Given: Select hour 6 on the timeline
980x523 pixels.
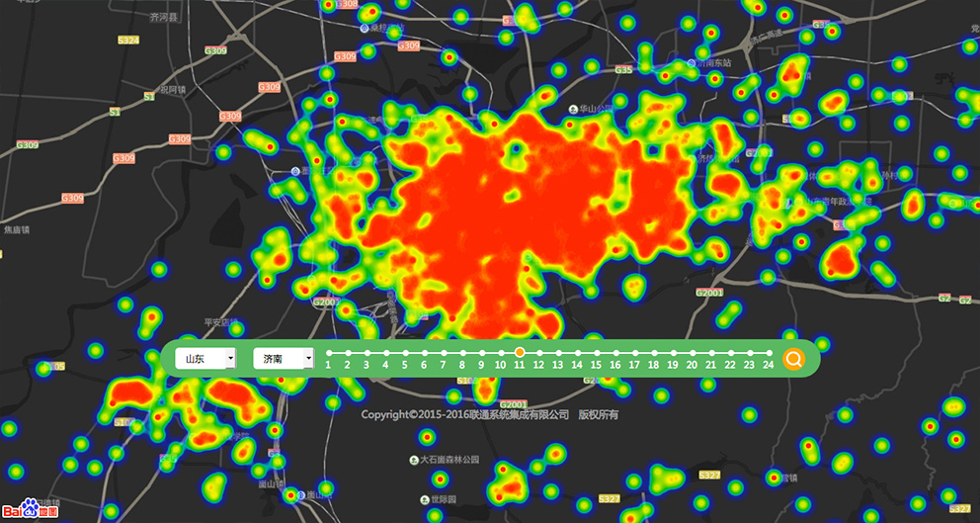Looking at the screenshot, I should (424, 353).
